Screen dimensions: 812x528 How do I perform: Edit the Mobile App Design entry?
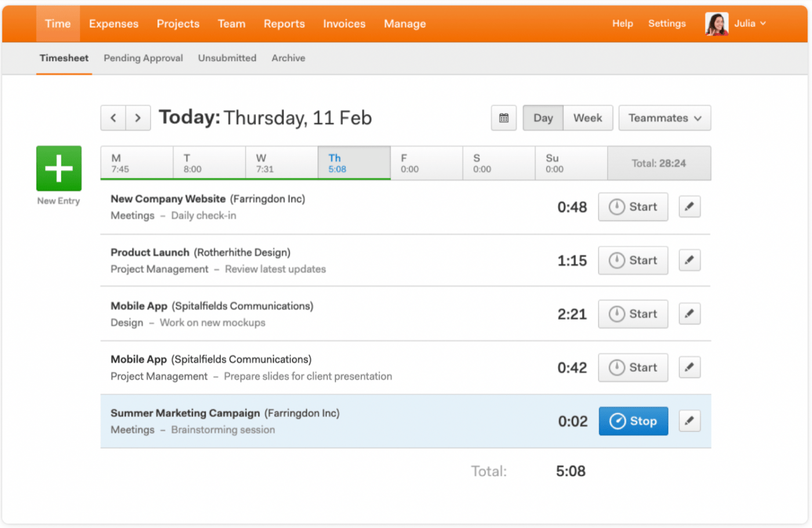click(x=689, y=314)
